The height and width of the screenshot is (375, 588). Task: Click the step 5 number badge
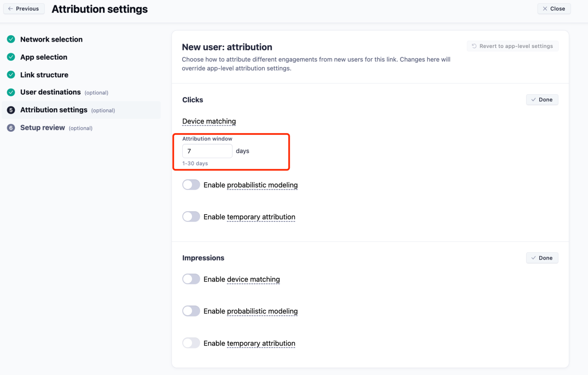(x=11, y=110)
